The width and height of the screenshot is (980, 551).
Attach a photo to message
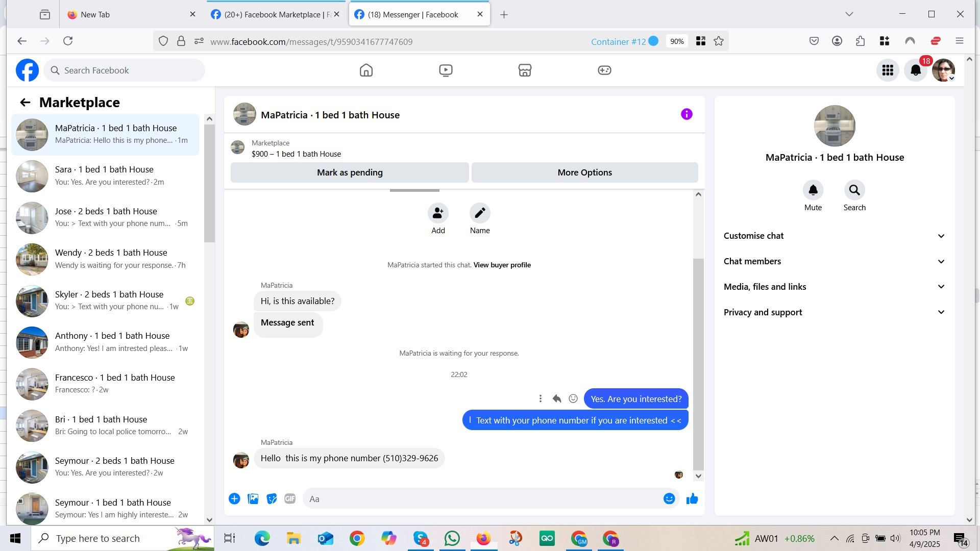(x=253, y=499)
